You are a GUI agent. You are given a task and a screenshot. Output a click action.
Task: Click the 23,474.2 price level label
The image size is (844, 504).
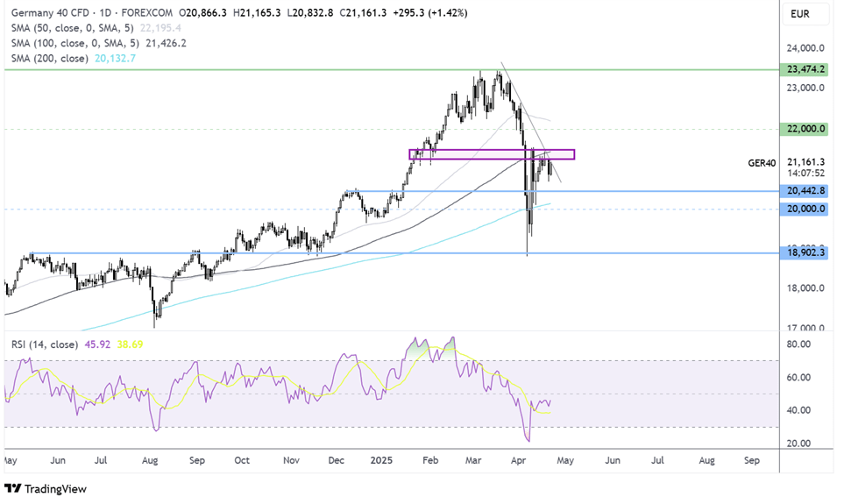pos(804,69)
